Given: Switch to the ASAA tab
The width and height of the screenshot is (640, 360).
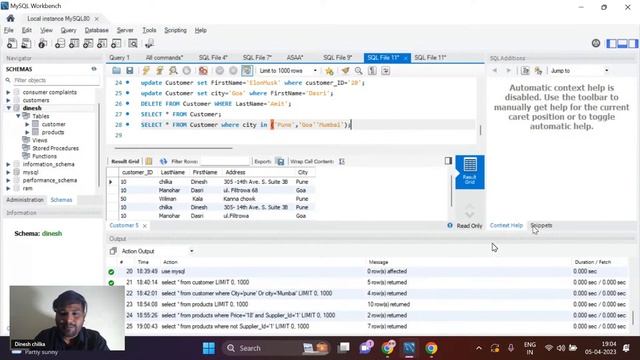Looking at the screenshot, I should tap(295, 58).
